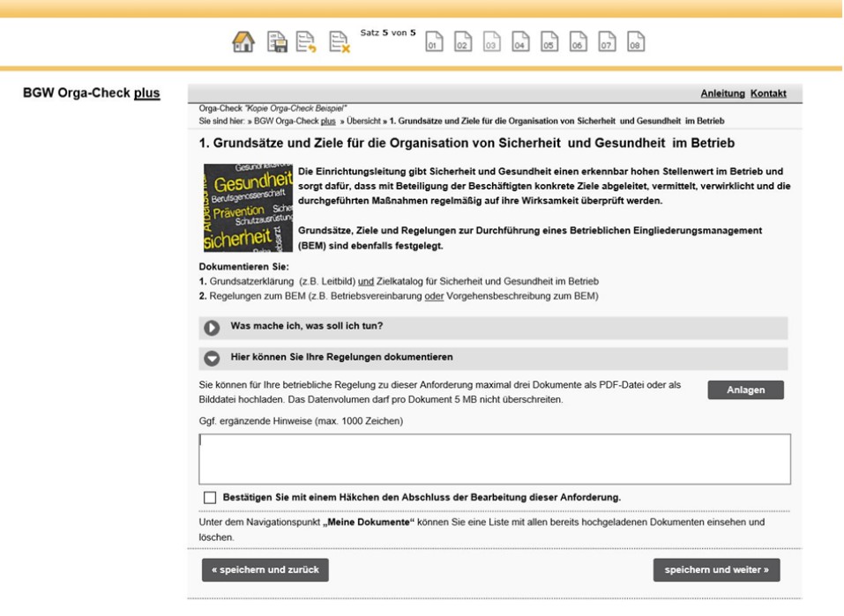The width and height of the screenshot is (844, 616).
Task: Collapse 'Hier können Sie Ihre Regelungen dokumentieren'
Action: click(212, 359)
